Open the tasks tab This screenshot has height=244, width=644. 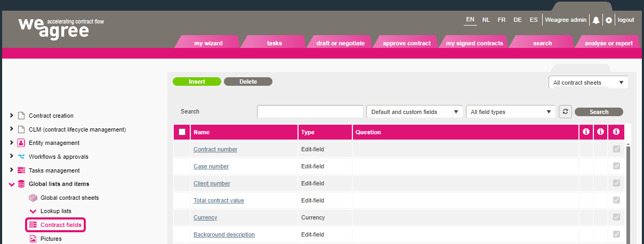[x=274, y=43]
